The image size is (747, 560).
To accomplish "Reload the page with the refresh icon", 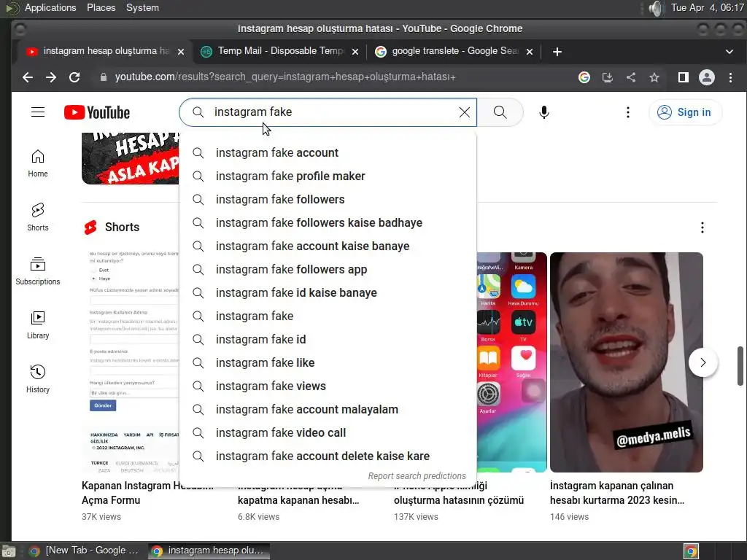I will click(x=74, y=77).
